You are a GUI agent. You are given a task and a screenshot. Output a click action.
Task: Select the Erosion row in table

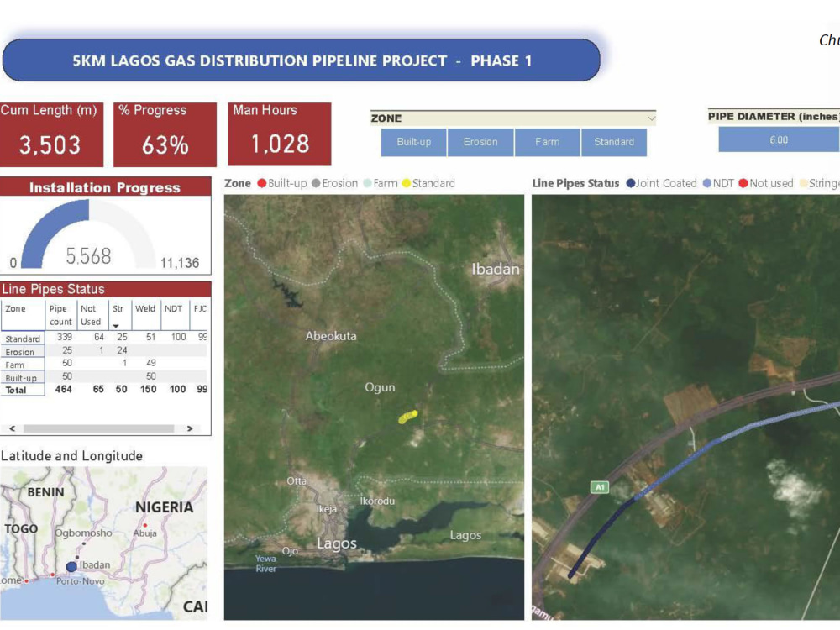click(104, 351)
